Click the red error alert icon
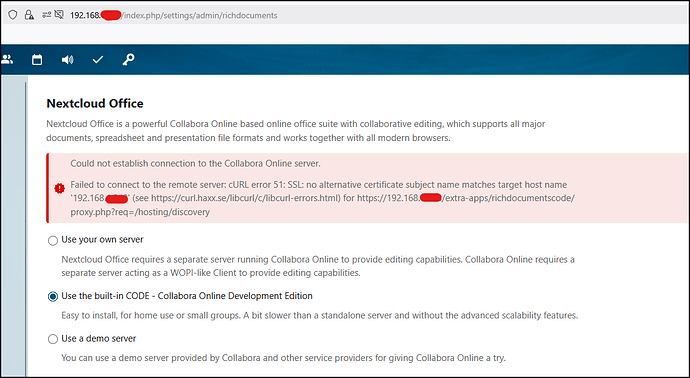Image resolution: width=690 pixels, height=378 pixels. tap(59, 188)
